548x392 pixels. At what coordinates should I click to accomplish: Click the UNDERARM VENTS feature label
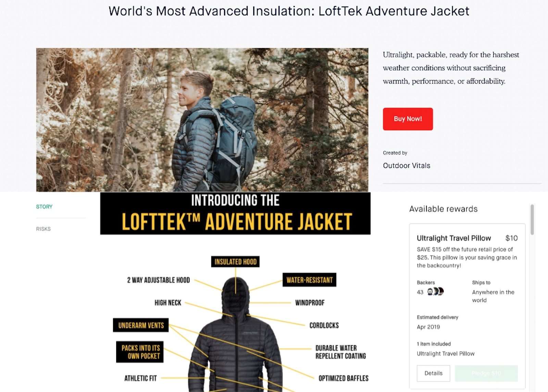point(141,325)
